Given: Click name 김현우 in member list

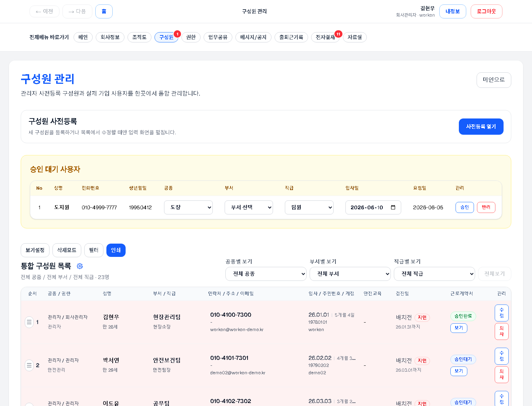Looking at the screenshot, I should pyautogui.click(x=111, y=317).
